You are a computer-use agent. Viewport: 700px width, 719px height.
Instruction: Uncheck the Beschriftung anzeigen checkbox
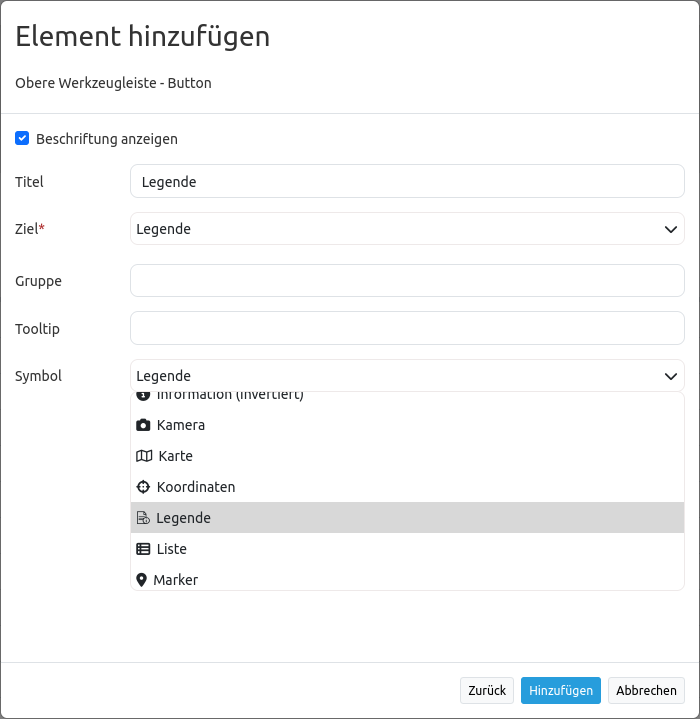(x=22, y=138)
